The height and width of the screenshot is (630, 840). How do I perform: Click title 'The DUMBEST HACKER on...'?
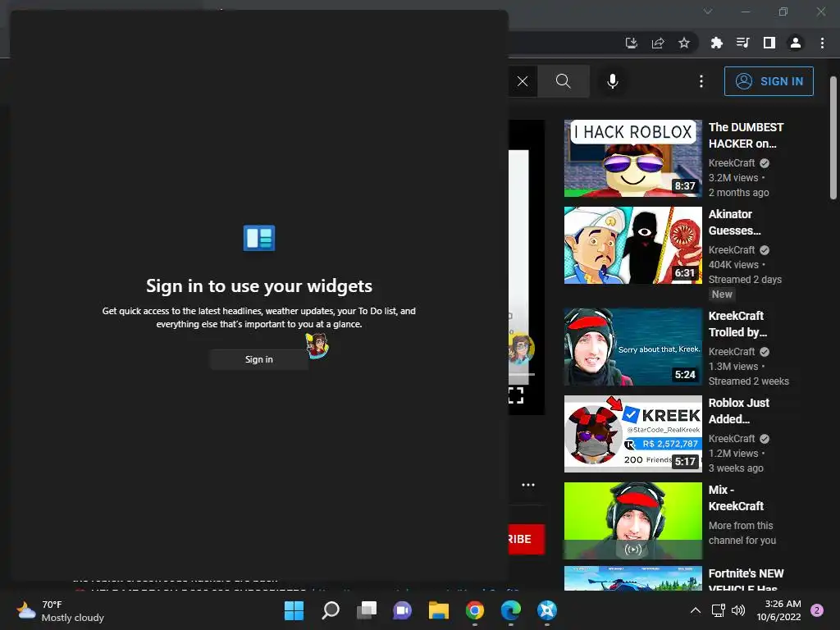click(x=746, y=135)
